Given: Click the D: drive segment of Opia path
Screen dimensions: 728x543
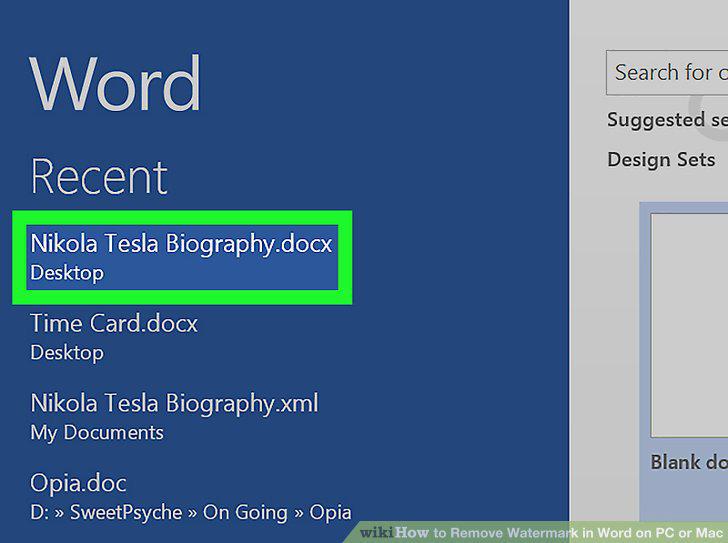Looking at the screenshot, I should (40, 512).
